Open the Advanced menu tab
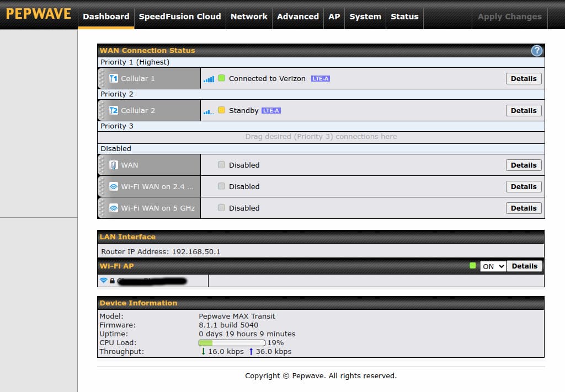This screenshot has height=392, width=565. point(297,17)
